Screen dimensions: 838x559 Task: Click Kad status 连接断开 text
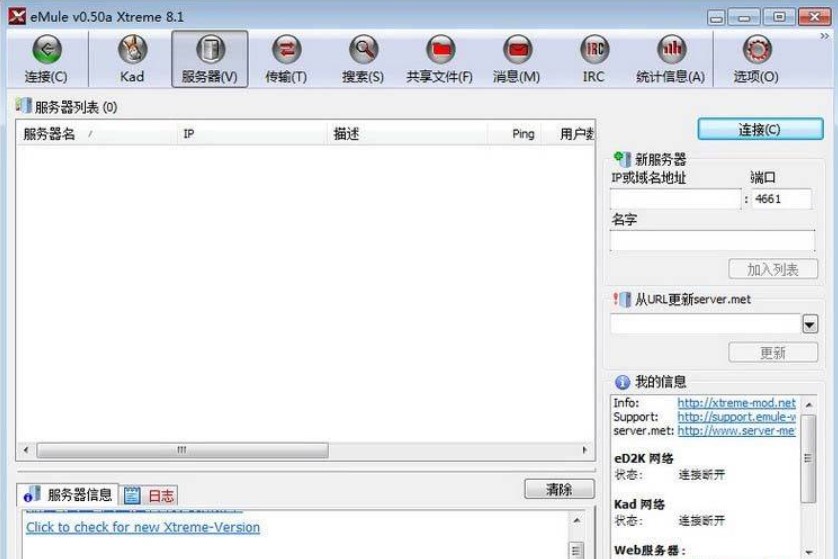(x=702, y=521)
